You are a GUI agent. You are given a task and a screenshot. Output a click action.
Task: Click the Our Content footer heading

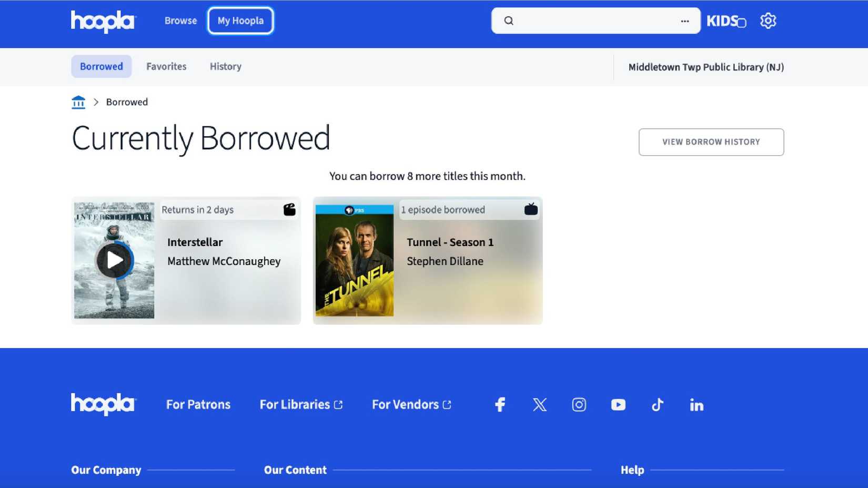[x=295, y=470]
